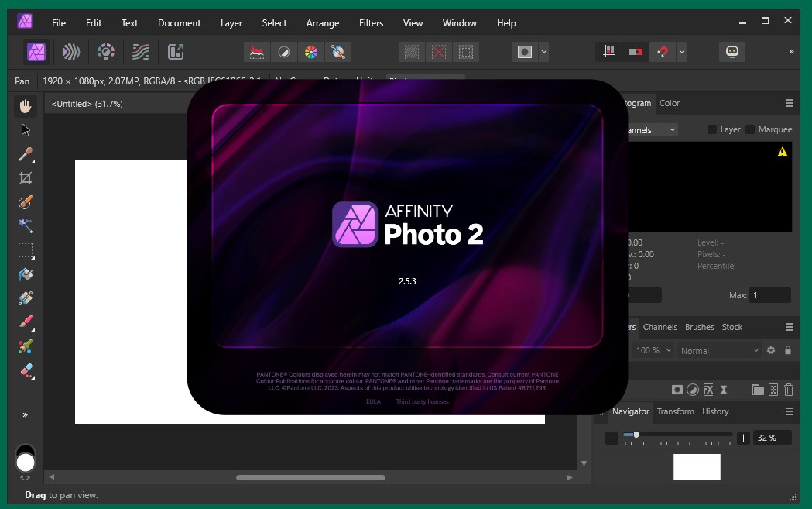Switch to the Tone Mapping persona
Viewport: 812px width, 509px height.
coord(140,52)
